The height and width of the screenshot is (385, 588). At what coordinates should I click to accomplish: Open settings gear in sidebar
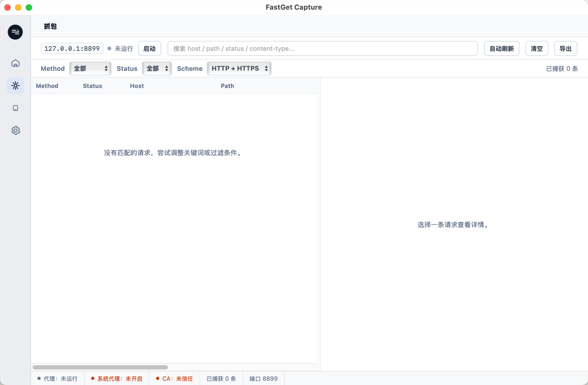coord(15,130)
